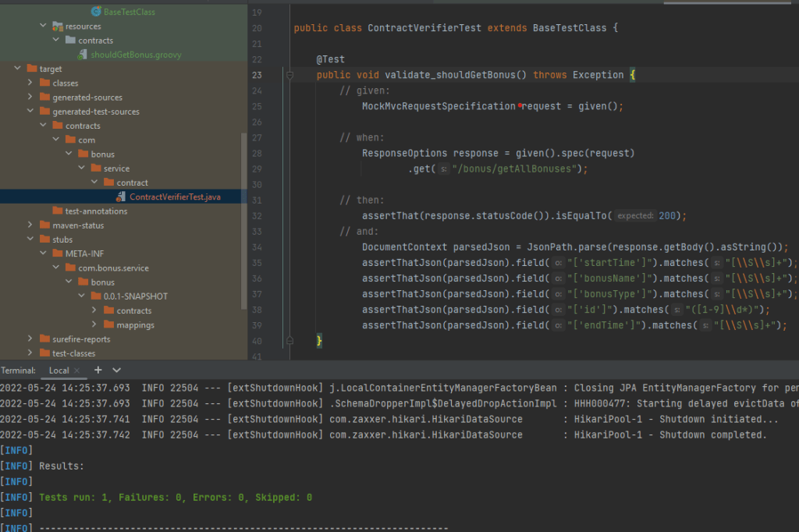This screenshot has width=799, height=532.
Task: Toggle code fold at method declaration line 23
Action: (x=289, y=75)
